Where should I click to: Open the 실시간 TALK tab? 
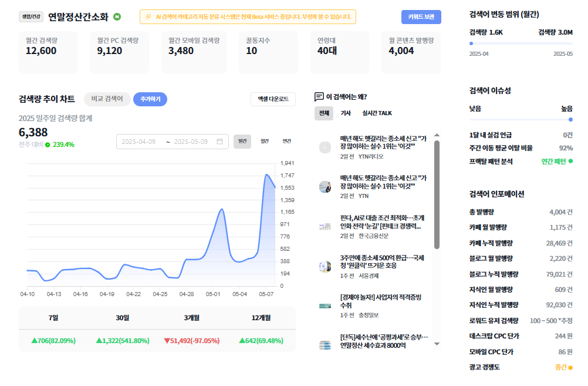(x=377, y=113)
